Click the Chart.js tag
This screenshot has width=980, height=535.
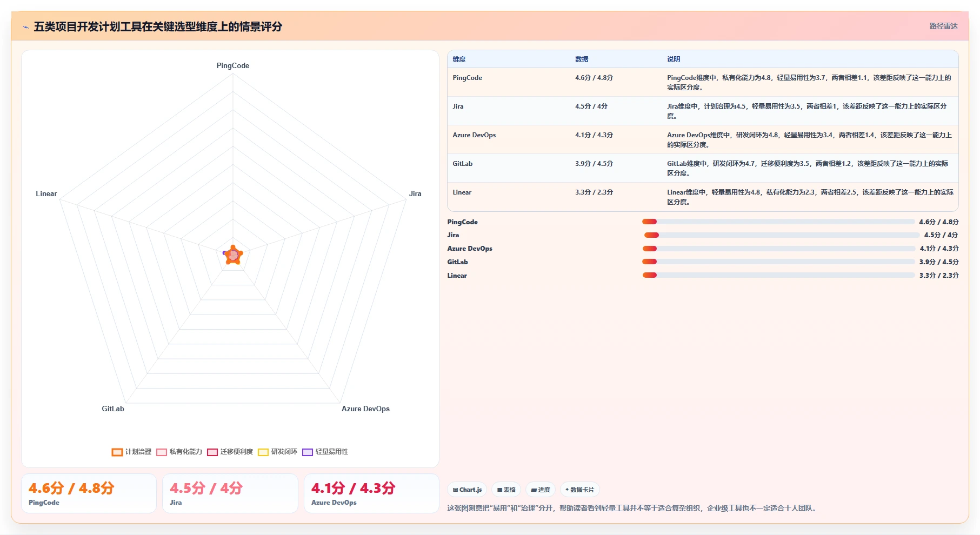[x=467, y=490]
